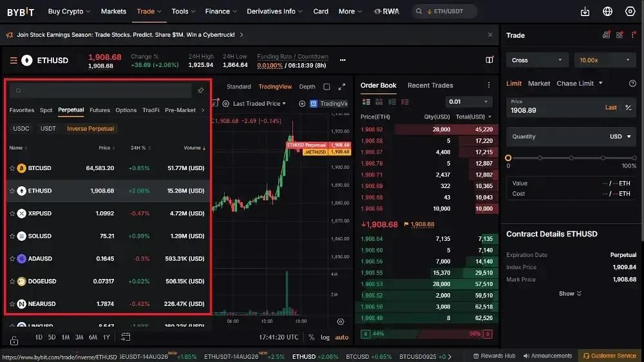Open the Rewards Hub link
Image resolution: width=644 pixels, height=362 pixels.
coord(494,356)
